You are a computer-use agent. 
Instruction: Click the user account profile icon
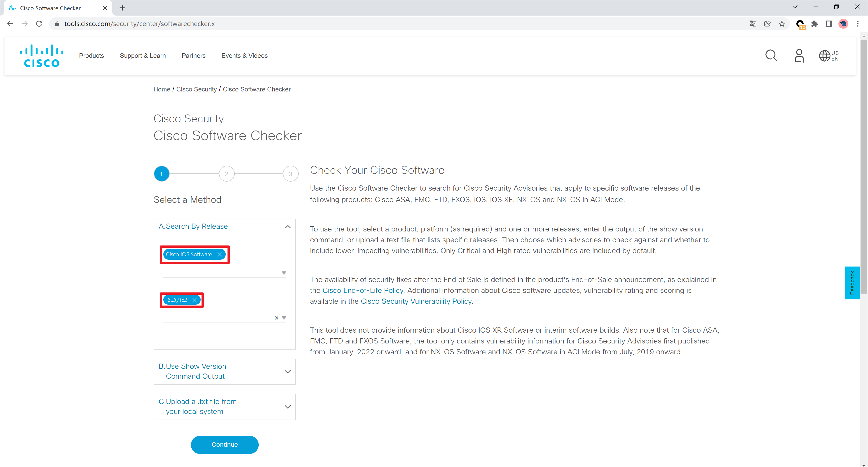point(799,56)
